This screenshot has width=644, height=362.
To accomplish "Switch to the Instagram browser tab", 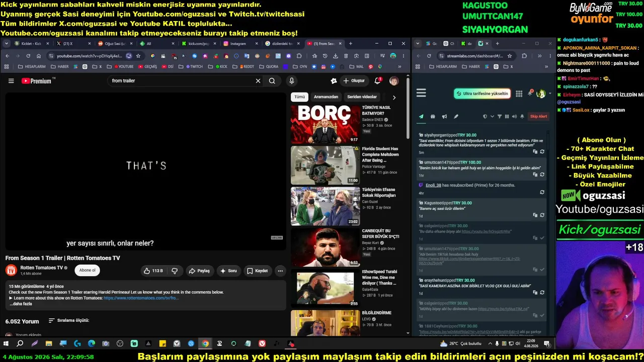I will click(x=241, y=44).
